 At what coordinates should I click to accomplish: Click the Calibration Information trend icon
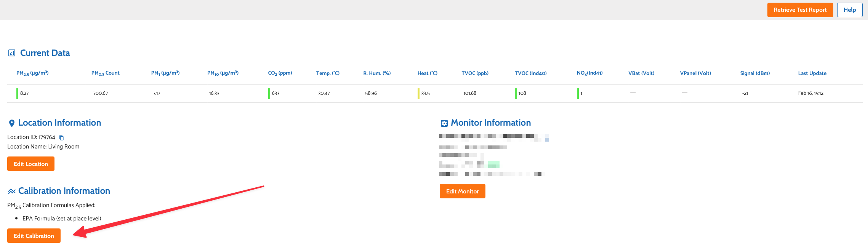[x=12, y=191]
